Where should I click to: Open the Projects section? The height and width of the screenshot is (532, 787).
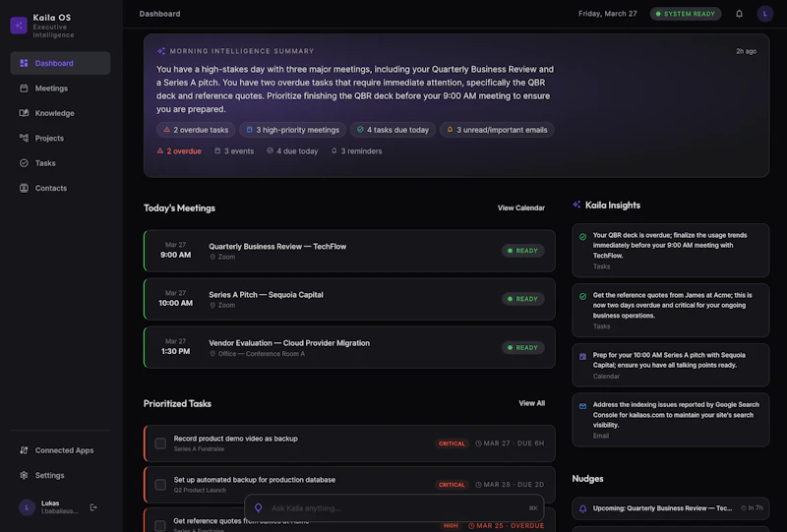(x=60, y=138)
